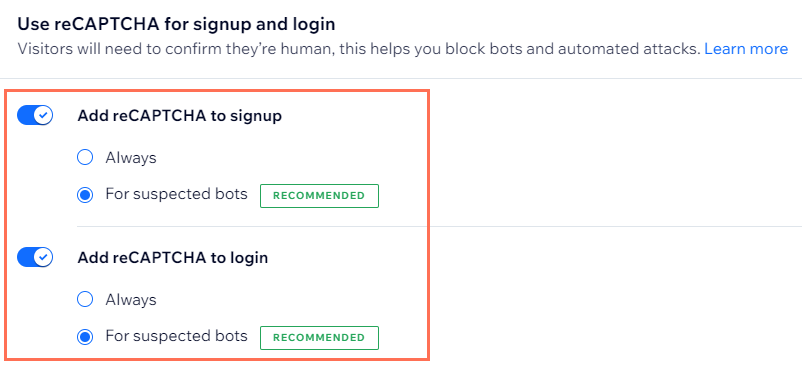Click the Visitors will need to confirm description
This screenshot has height=367, width=802.
point(359,49)
